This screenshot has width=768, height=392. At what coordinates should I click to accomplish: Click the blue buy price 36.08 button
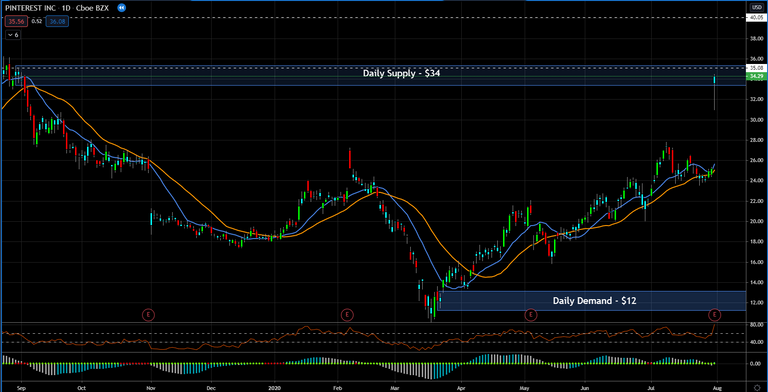tap(57, 21)
